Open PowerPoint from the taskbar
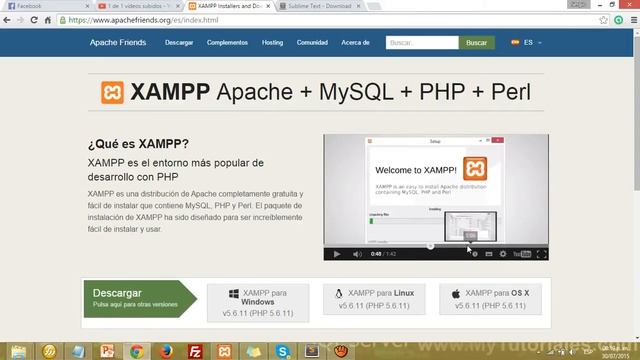Screen dimensions: 640x360 click(107, 351)
